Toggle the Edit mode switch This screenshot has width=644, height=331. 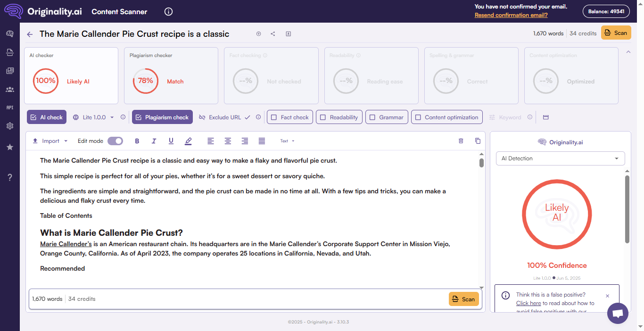115,141
